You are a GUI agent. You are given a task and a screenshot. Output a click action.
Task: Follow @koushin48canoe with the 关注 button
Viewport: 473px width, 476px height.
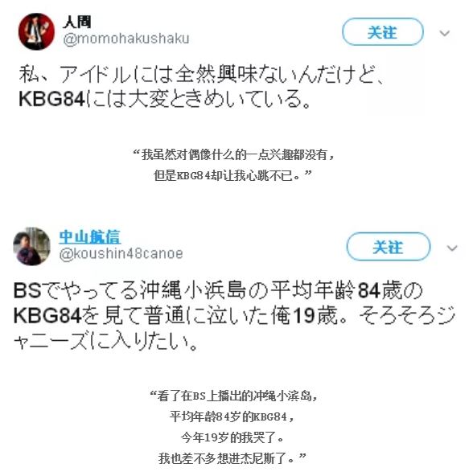tap(389, 247)
